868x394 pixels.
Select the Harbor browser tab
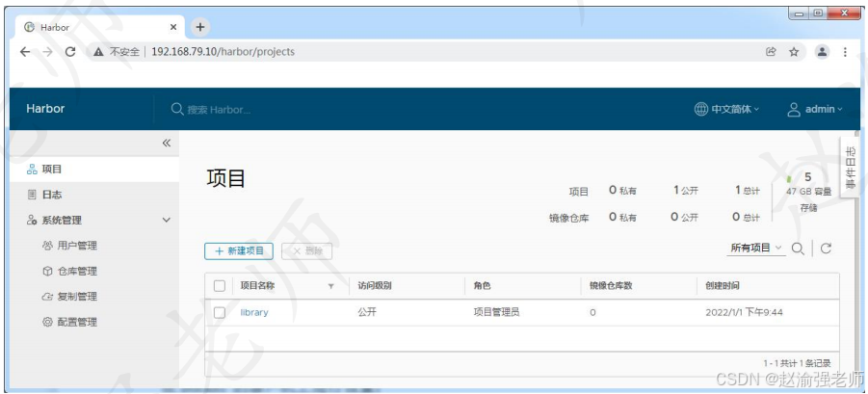(99, 27)
